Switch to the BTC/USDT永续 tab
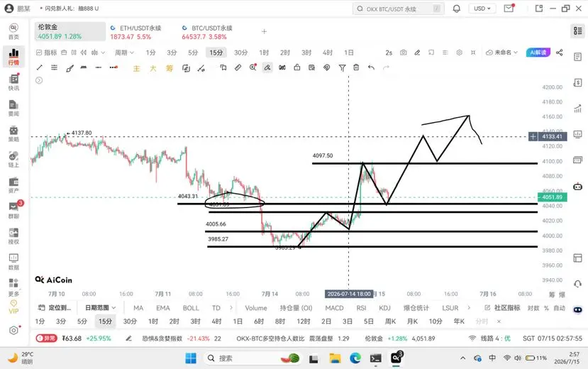588x369 pixels. point(207,32)
